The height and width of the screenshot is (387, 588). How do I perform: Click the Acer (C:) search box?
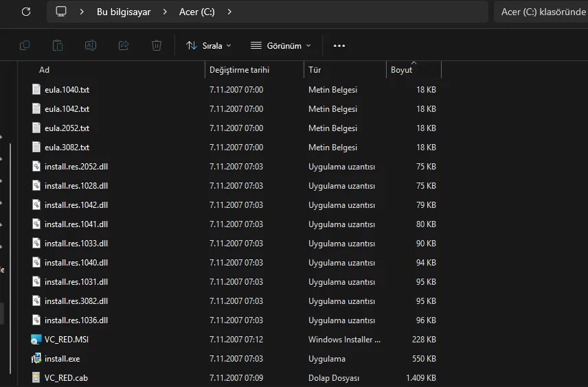point(539,12)
